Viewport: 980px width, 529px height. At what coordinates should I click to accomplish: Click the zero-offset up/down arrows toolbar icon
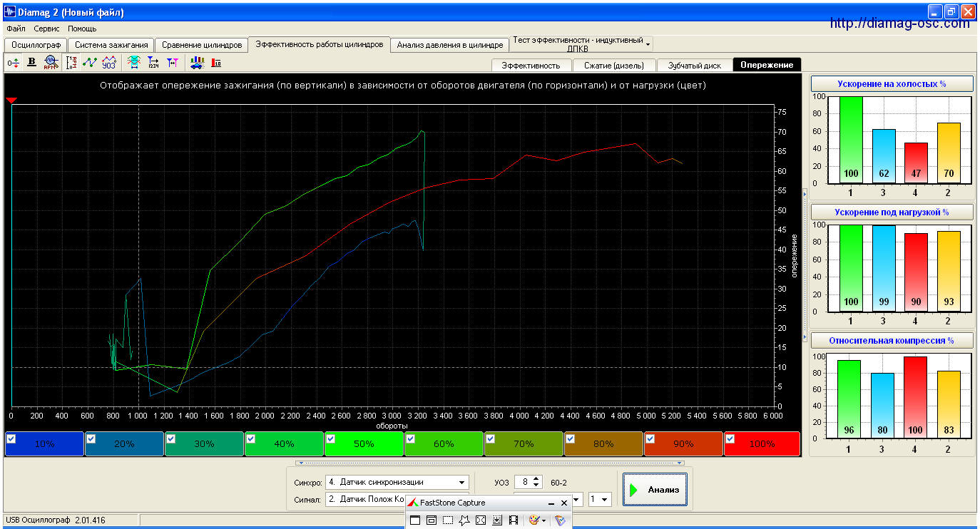(13, 63)
